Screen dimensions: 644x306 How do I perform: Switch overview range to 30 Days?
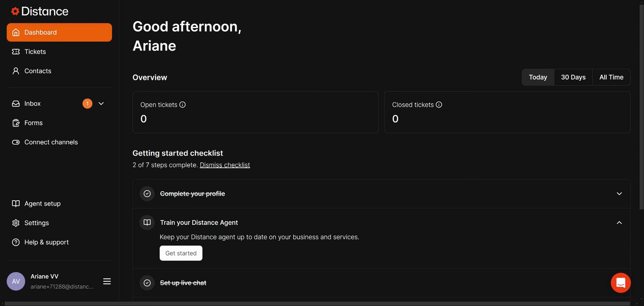(573, 77)
